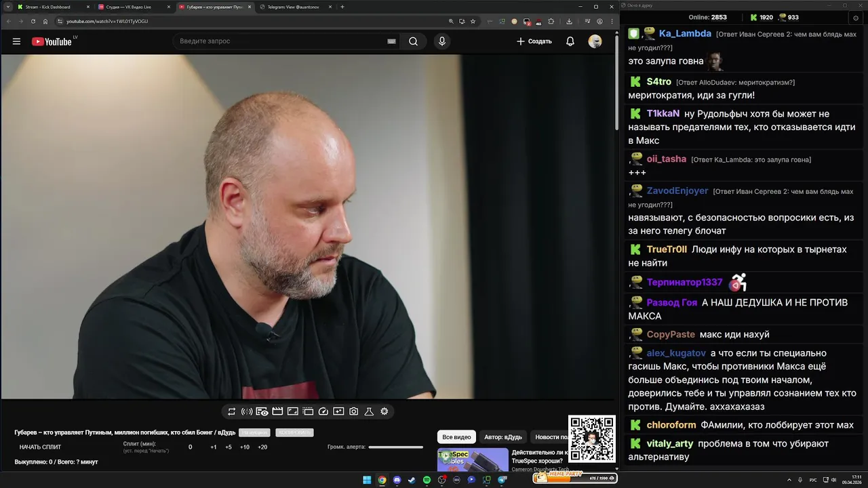Image resolution: width=868 pixels, height=488 pixels.
Task: Go back in Chrome navigation
Action: pyautogui.click(x=9, y=21)
